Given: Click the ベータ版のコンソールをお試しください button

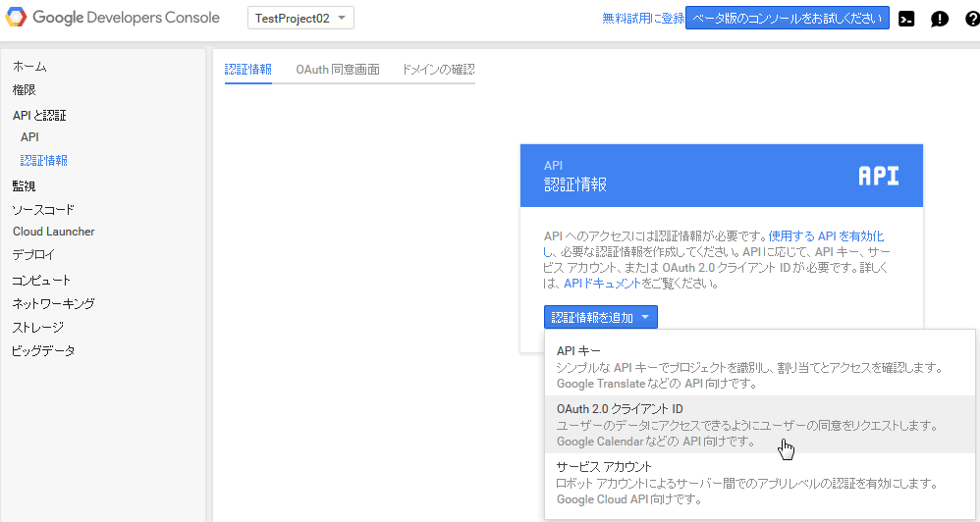Looking at the screenshot, I should click(x=788, y=18).
